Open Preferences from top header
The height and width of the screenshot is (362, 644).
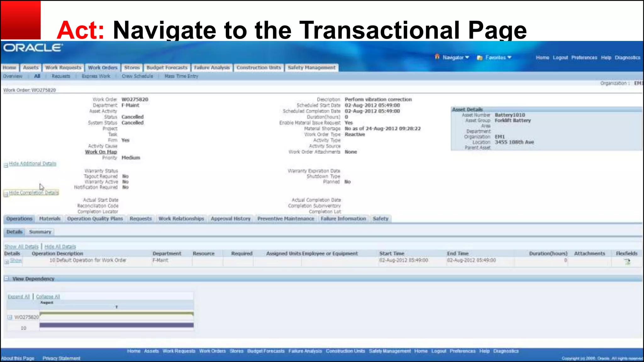pos(584,58)
